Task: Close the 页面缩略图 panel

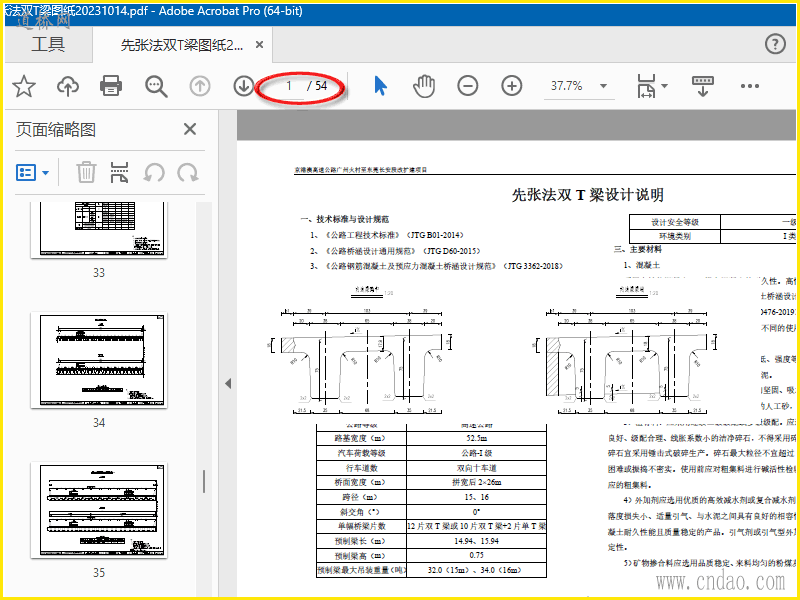Action: point(190,129)
